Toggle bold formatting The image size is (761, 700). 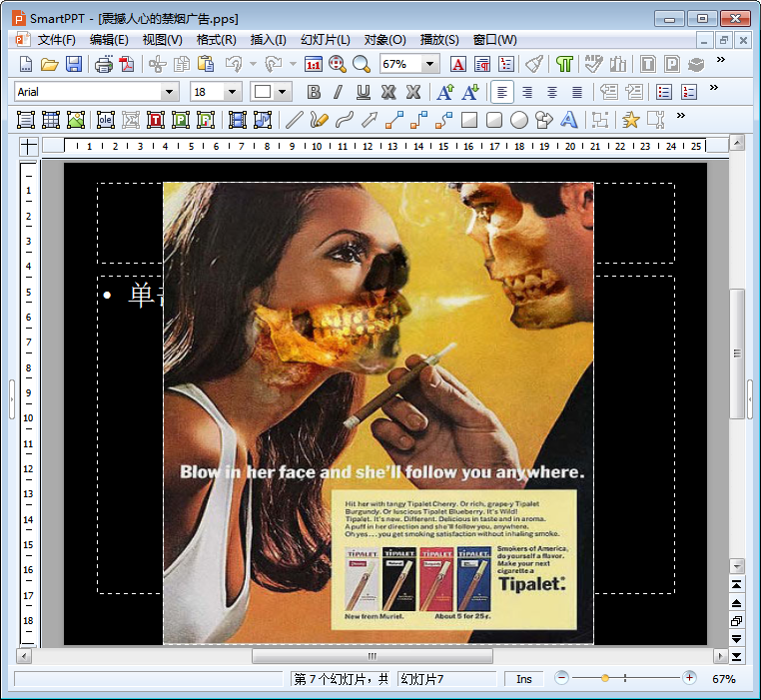tap(314, 92)
